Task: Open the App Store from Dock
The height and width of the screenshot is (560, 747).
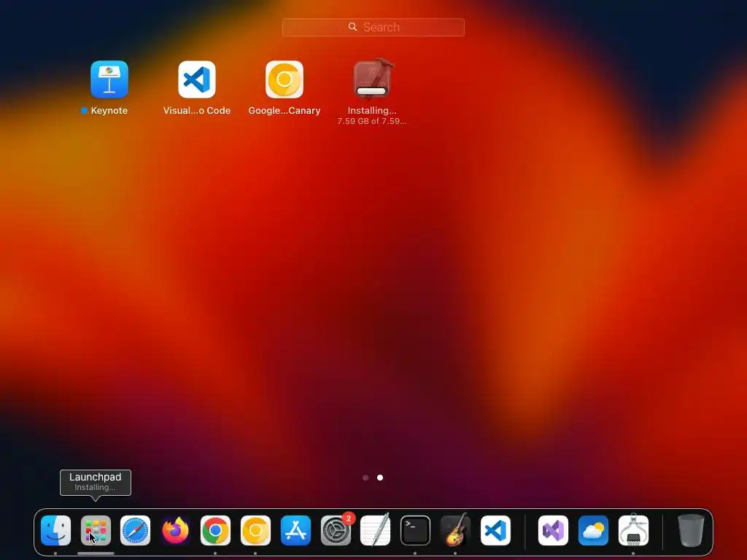Action: coord(295,530)
